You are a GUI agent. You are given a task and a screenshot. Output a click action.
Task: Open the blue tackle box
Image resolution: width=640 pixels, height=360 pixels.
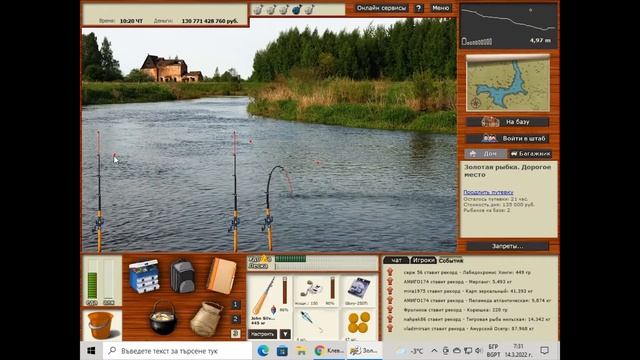coord(144,276)
